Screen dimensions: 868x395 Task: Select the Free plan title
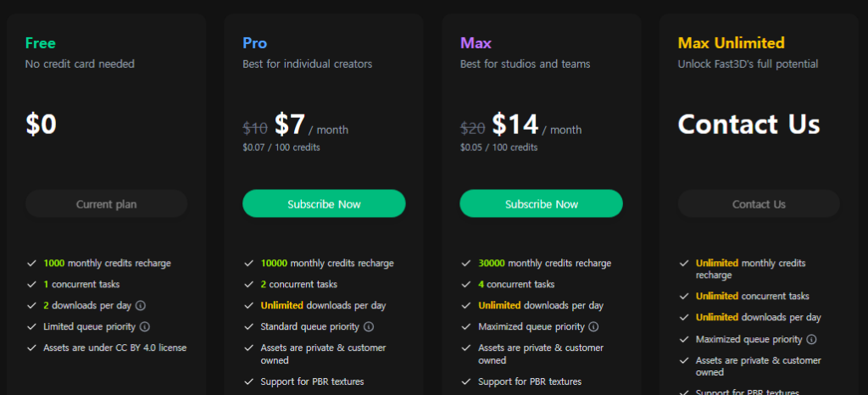pos(41,43)
